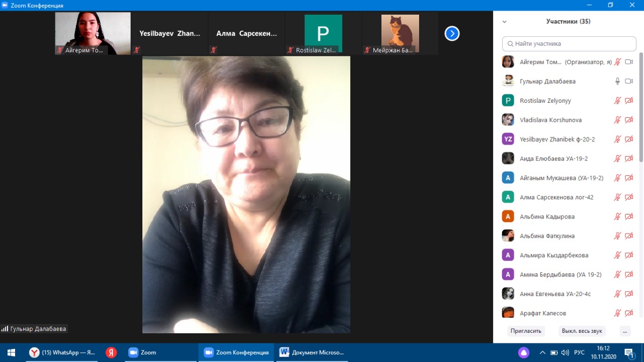The width and height of the screenshot is (644, 362).
Task: Click the Alice assistant icon in system tray
Action: tap(524, 352)
